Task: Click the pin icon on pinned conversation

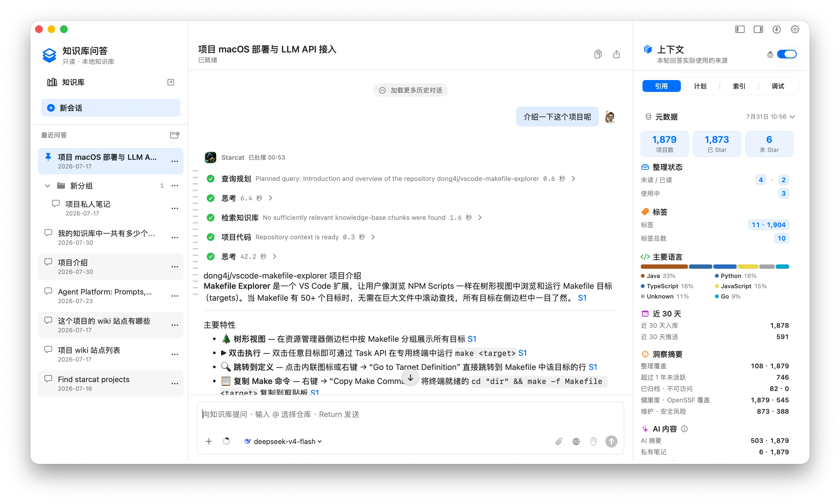Action: point(48,157)
